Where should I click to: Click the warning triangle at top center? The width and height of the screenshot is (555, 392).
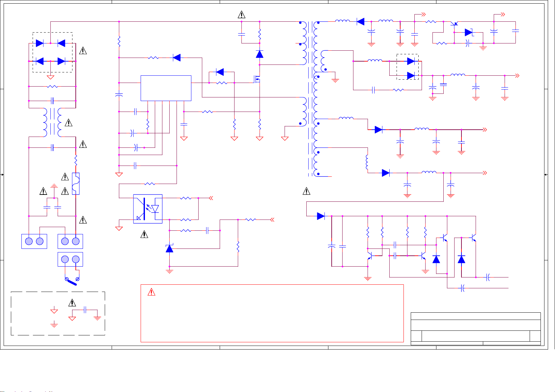(x=241, y=14)
